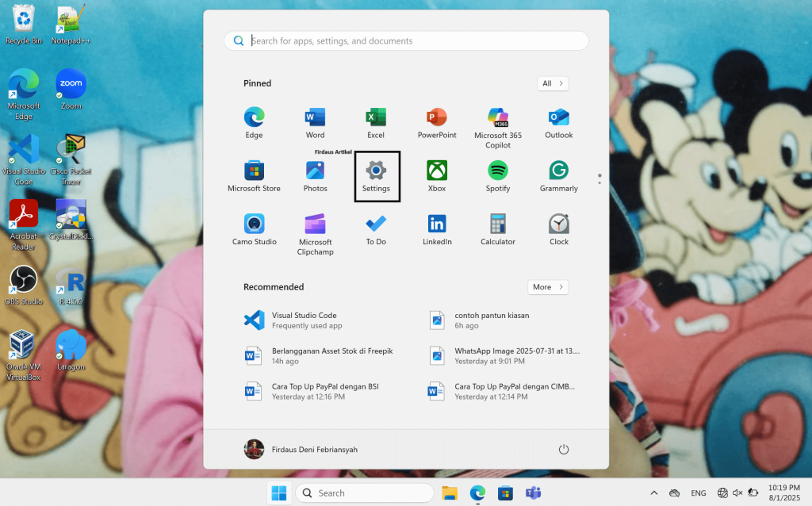This screenshot has height=506, width=812.
Task: Toggle the volume mute in system tray
Action: [x=737, y=493]
